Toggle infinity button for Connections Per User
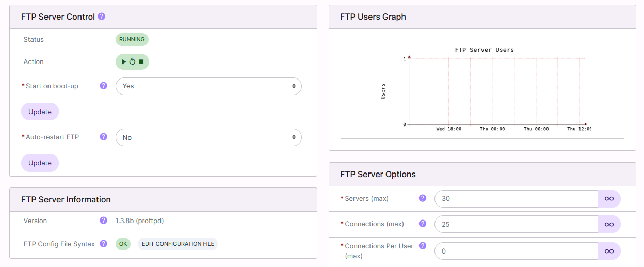Image resolution: width=644 pixels, height=267 pixels. click(x=609, y=251)
